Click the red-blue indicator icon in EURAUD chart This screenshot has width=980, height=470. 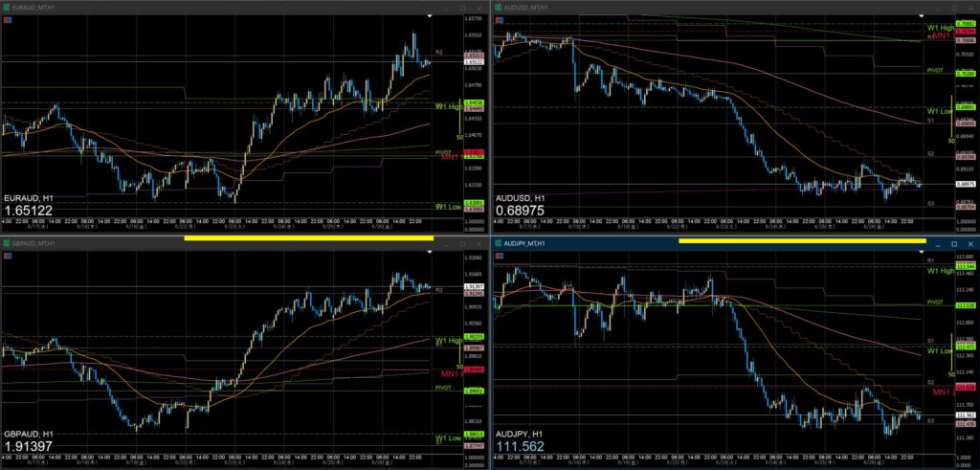tap(7, 20)
